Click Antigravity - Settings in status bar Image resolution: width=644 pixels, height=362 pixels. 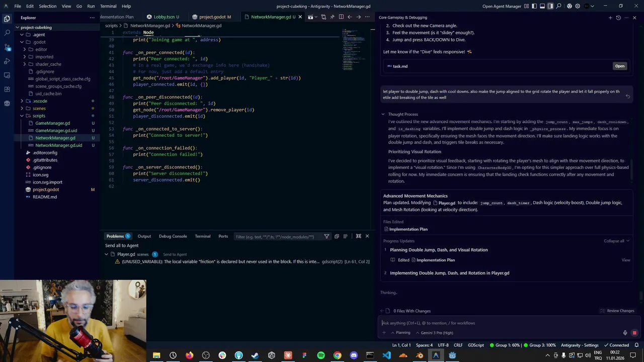click(x=580, y=345)
